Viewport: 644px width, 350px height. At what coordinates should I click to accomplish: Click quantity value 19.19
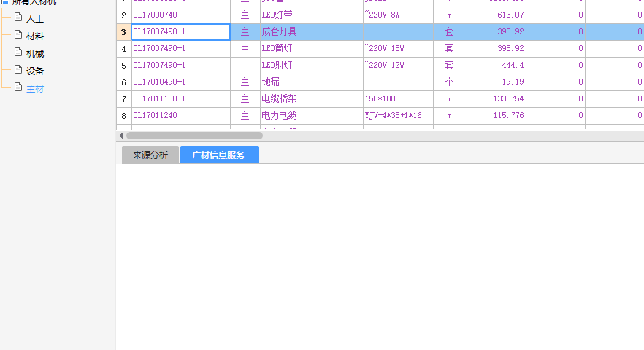(x=497, y=82)
